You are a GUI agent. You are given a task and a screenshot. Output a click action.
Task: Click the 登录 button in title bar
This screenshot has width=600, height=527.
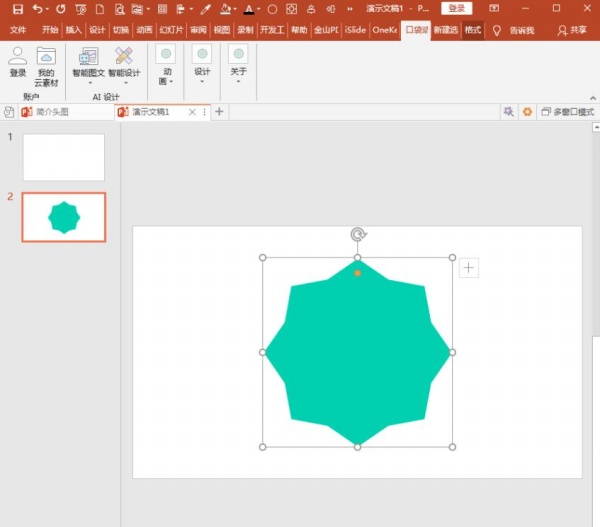click(456, 9)
